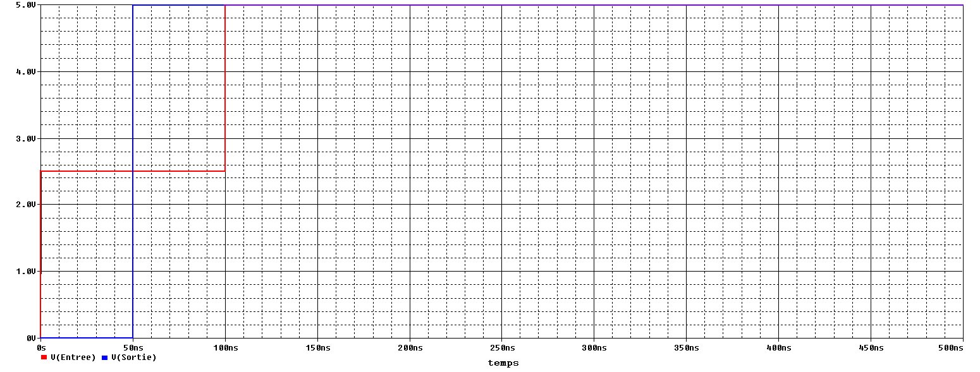Click the red trace's rising edge at 100ns

[225, 88]
